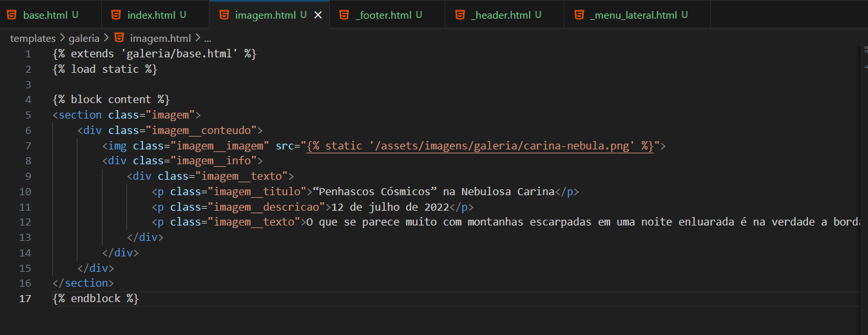Click the "imagem__imagem" class value
868x335 pixels.
220,146
